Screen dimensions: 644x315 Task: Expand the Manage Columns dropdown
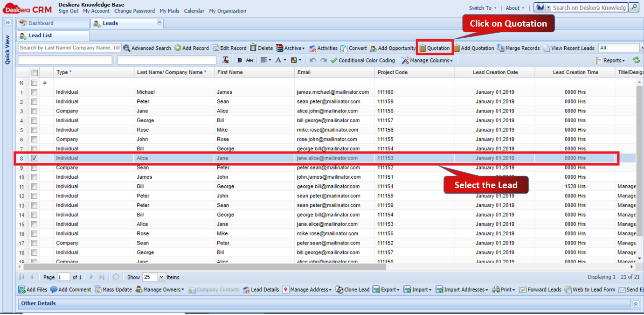[x=427, y=60]
